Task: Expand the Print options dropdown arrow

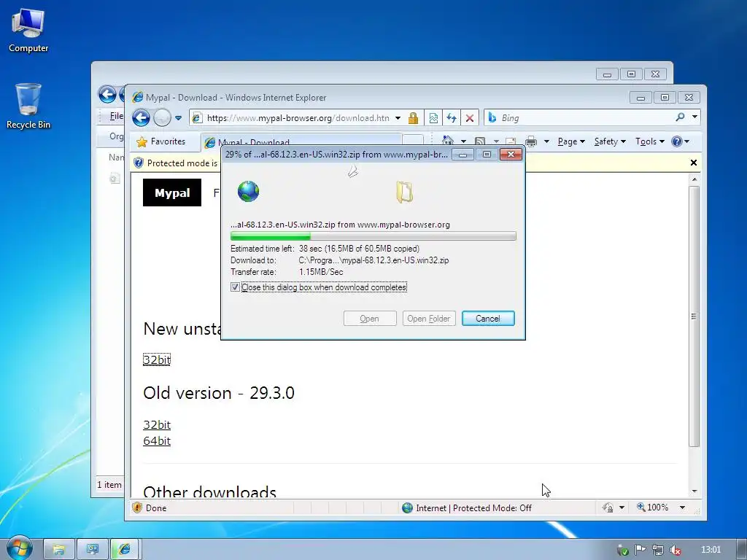Action: click(546, 141)
